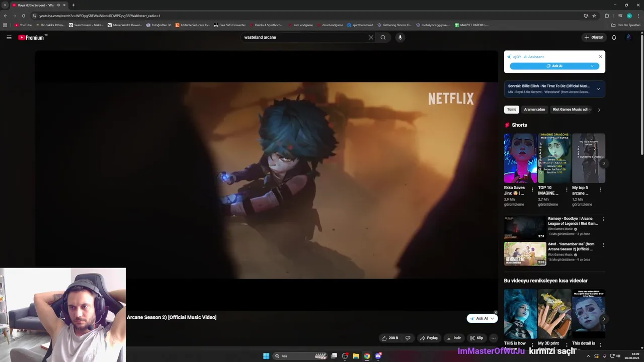Bookmark this page with the star icon
Image resolution: width=644 pixels, height=362 pixels.
(594, 16)
